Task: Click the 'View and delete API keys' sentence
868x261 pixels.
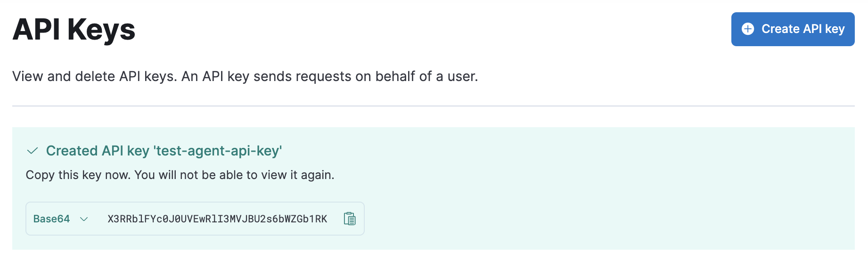Action: click(94, 76)
